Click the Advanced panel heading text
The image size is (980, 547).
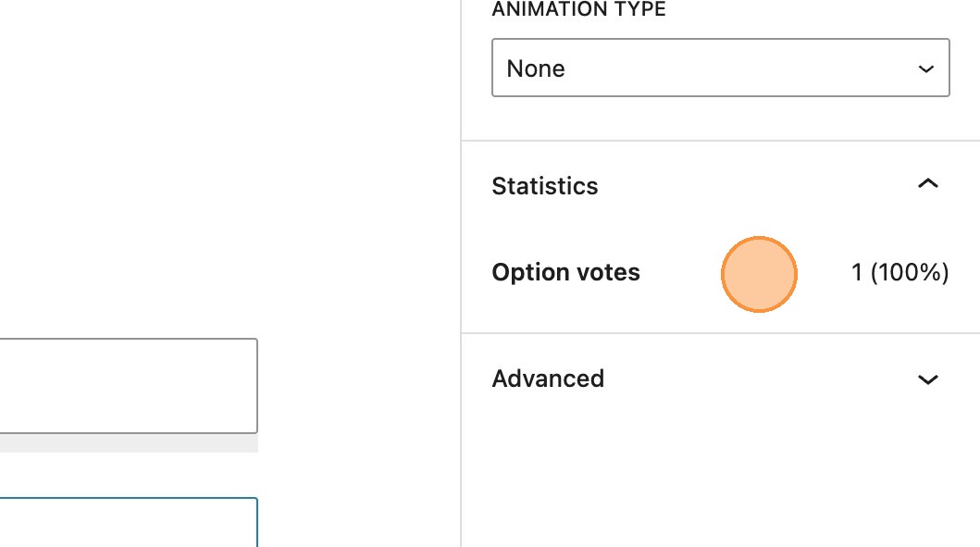[x=548, y=379]
